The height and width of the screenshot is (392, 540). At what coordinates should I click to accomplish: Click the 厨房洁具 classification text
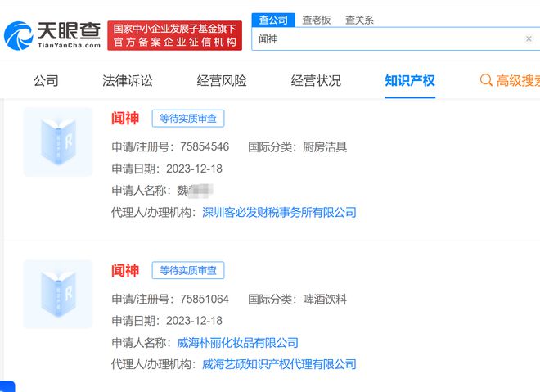point(325,146)
